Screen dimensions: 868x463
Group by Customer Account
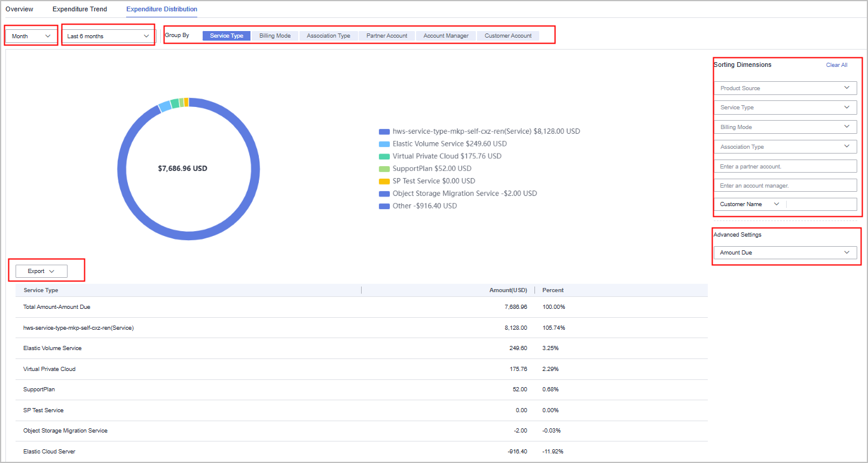508,36
